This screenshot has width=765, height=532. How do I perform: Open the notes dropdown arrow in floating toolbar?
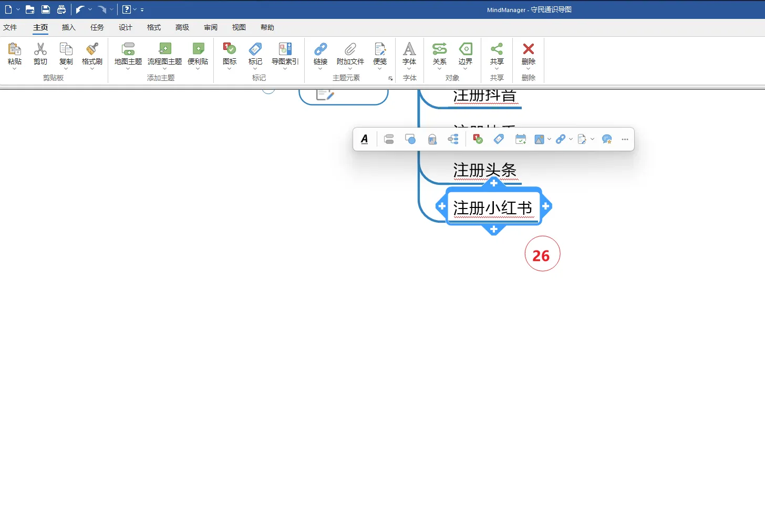pos(593,139)
